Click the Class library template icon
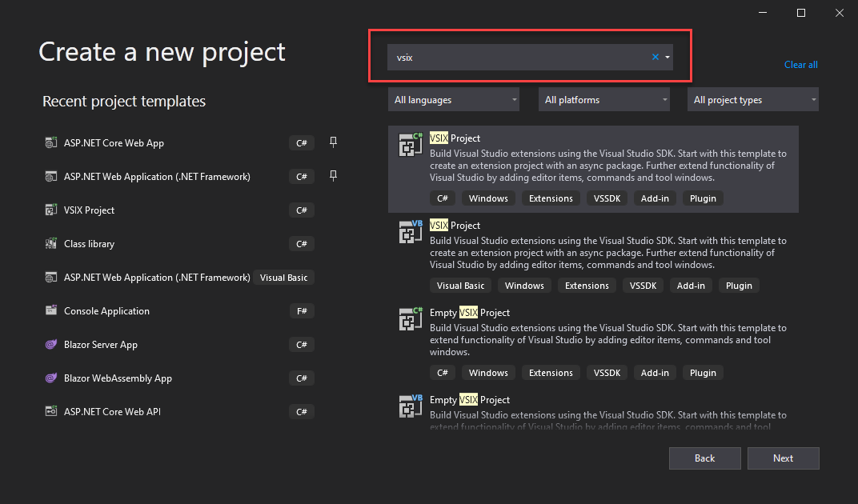The image size is (858, 504). coord(51,243)
